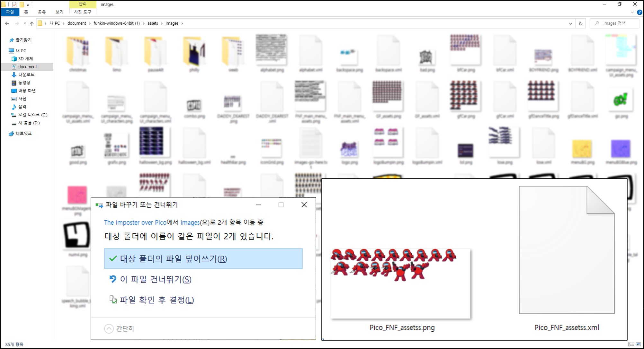Go back with the Back arrow
The height and width of the screenshot is (349, 644).
tap(7, 23)
